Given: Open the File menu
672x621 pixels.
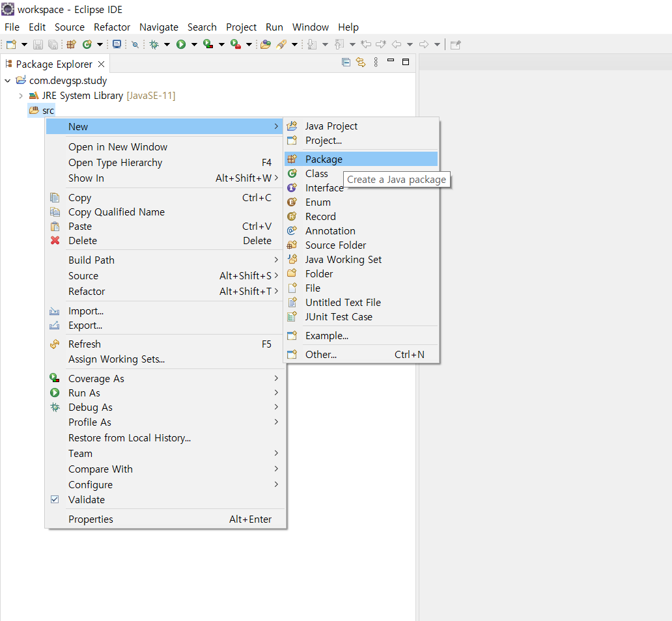Looking at the screenshot, I should 12,27.
